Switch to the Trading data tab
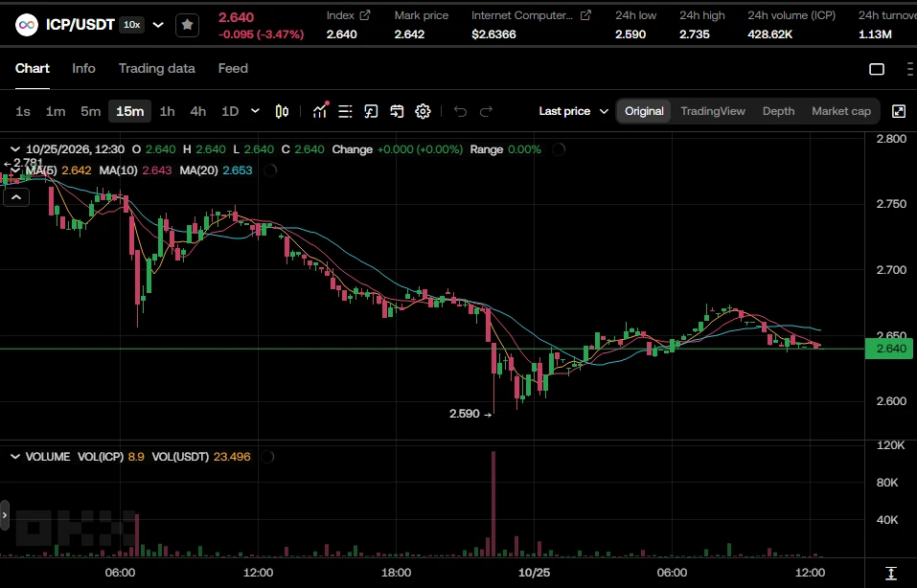 pyautogui.click(x=157, y=68)
